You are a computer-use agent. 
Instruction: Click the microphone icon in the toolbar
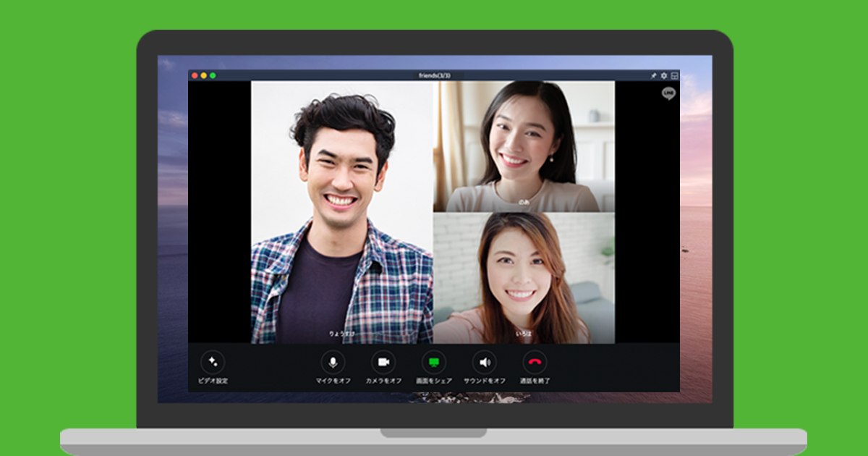333,362
